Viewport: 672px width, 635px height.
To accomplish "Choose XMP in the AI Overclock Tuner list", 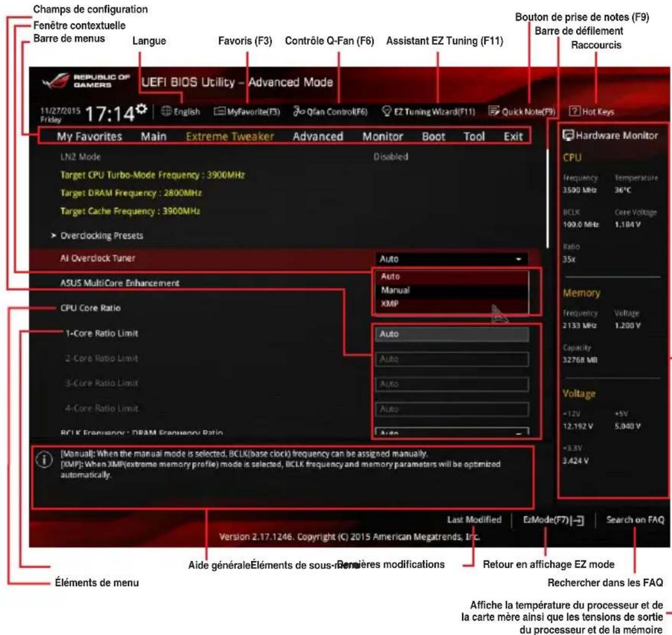I will click(452, 304).
